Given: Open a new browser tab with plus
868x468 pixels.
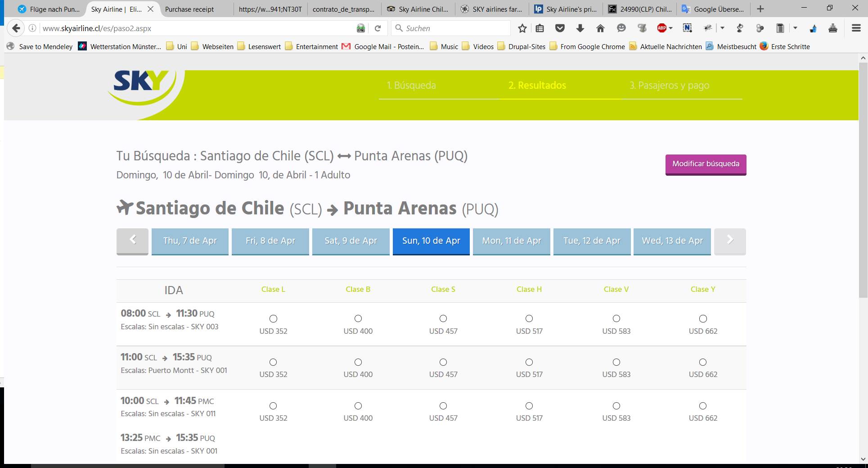Looking at the screenshot, I should (x=760, y=9).
